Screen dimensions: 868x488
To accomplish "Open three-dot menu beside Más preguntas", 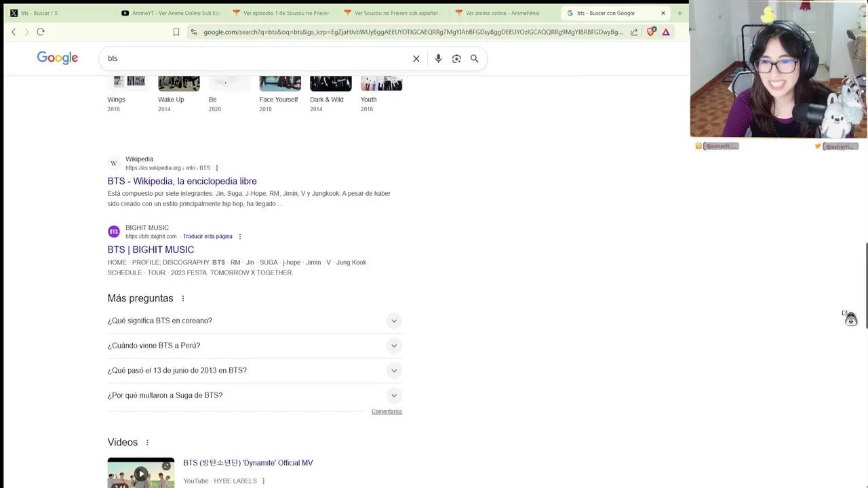I will pyautogui.click(x=182, y=298).
